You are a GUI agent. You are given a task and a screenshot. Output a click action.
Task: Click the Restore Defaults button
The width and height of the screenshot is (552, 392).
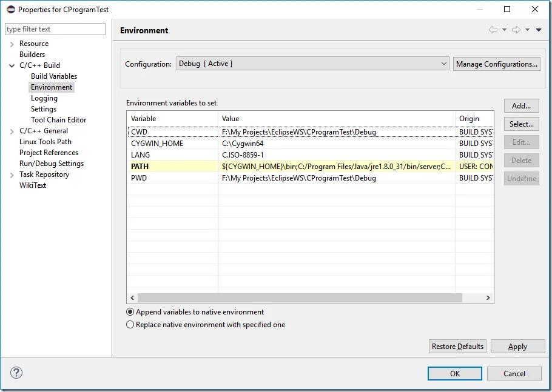point(457,346)
